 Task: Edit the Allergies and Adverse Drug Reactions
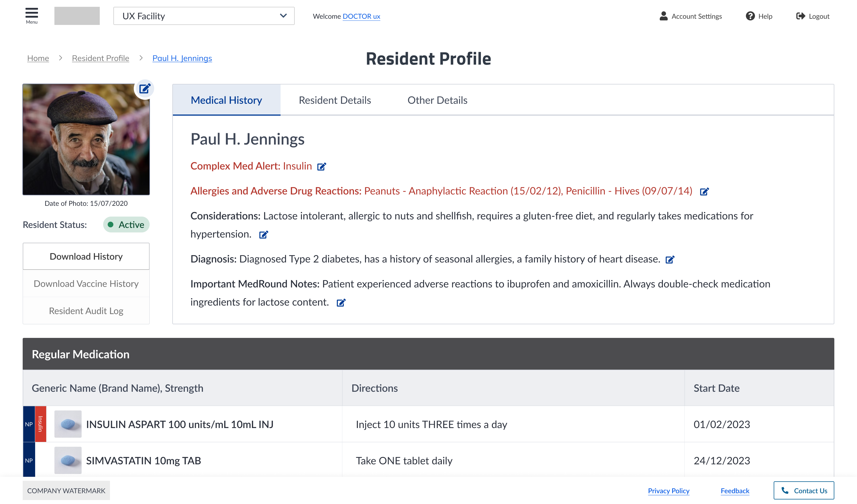704,191
